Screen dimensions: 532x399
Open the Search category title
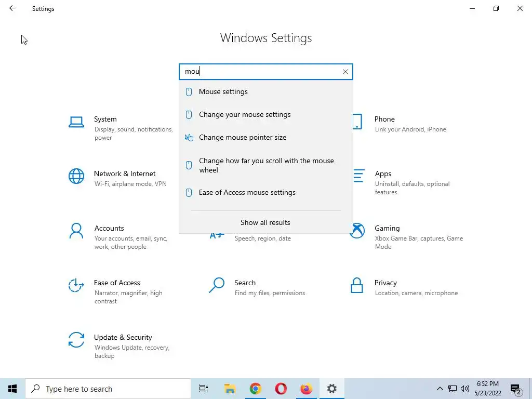[x=245, y=283]
